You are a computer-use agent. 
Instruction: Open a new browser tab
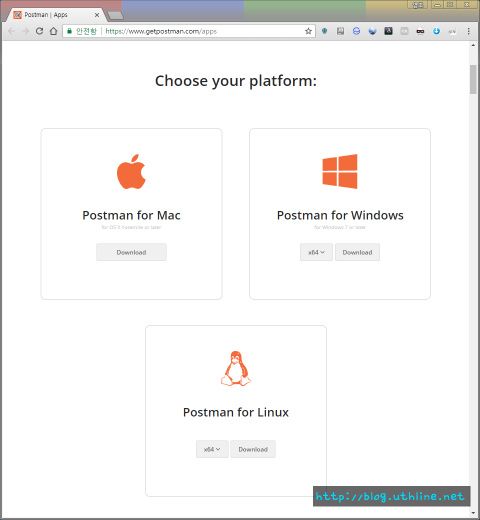tap(115, 15)
